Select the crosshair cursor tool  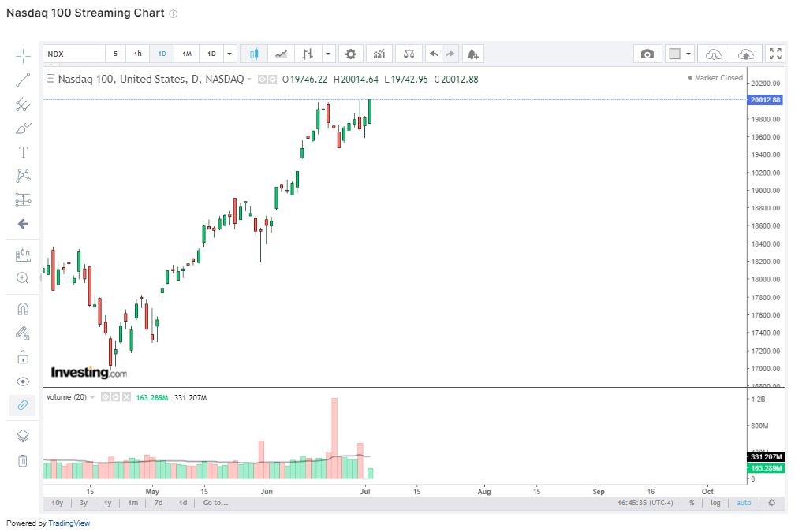click(23, 55)
